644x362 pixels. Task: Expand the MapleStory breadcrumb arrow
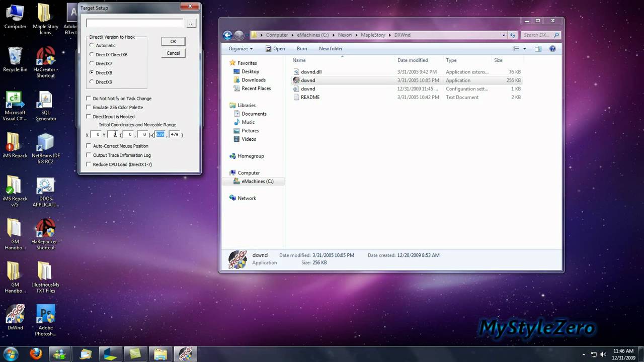tap(389, 35)
